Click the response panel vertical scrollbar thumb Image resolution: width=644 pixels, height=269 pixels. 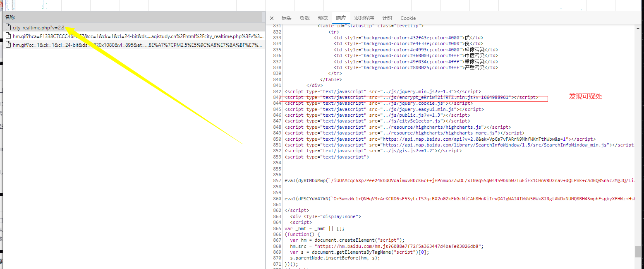[638, 252]
